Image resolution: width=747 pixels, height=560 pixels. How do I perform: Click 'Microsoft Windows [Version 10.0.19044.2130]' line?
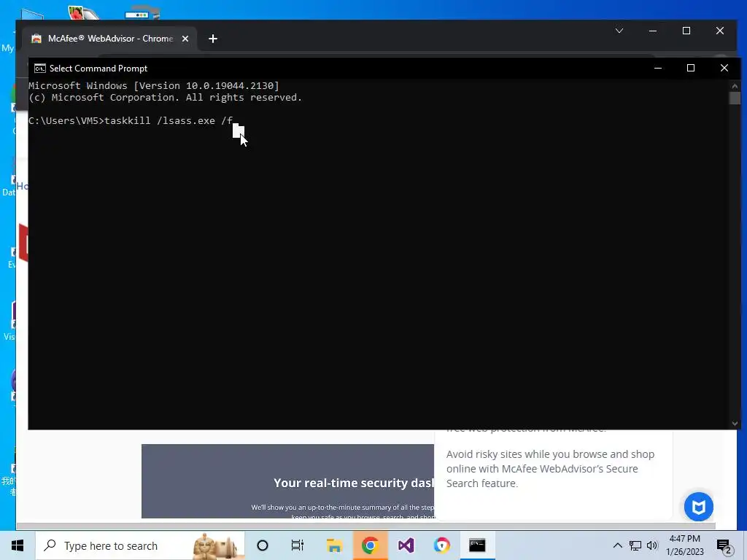154,86
